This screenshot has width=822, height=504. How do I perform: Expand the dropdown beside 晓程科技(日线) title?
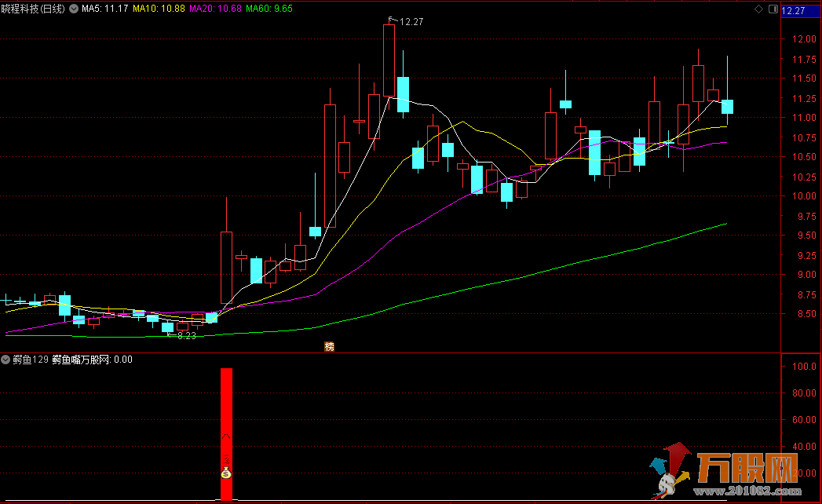(x=74, y=9)
